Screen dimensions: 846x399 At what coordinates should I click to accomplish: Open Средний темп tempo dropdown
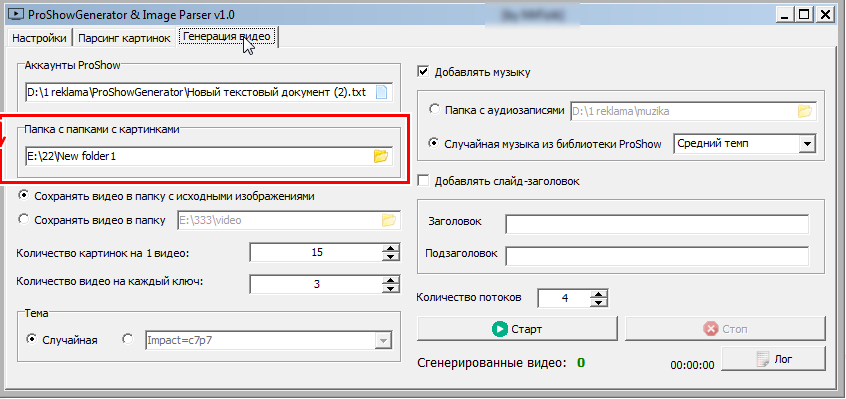[807, 144]
